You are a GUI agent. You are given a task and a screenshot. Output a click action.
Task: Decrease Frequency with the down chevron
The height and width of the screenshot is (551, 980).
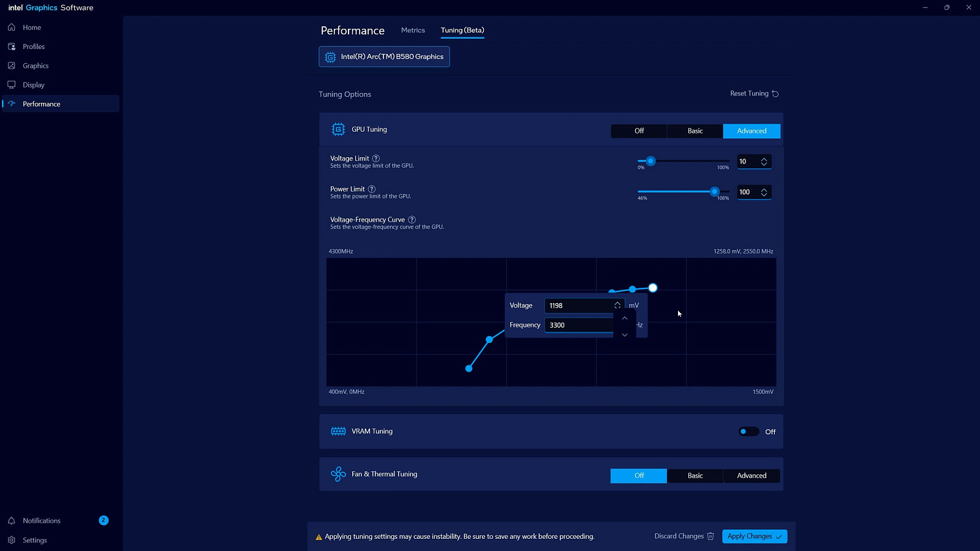tap(625, 335)
